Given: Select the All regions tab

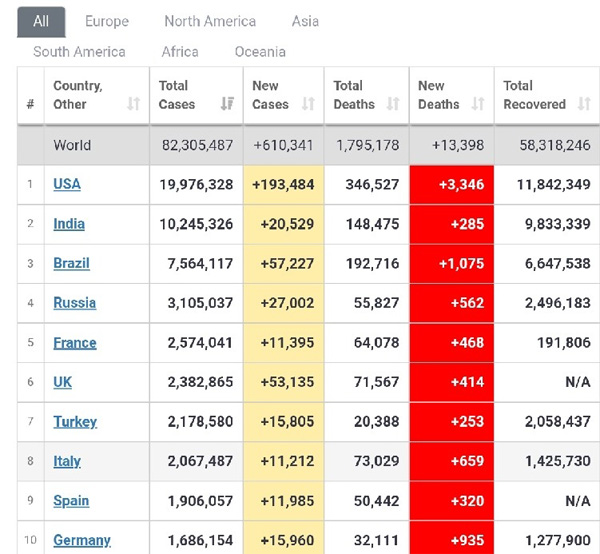Looking at the screenshot, I should (x=41, y=21).
